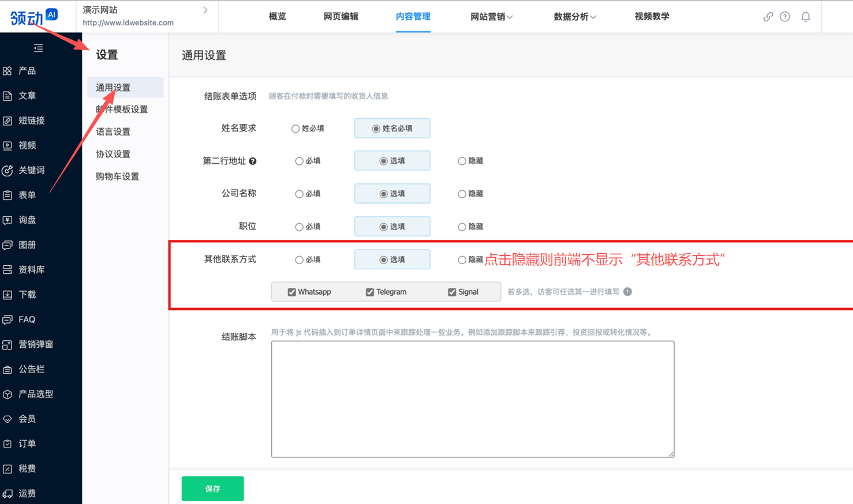Click the 保存 button
Screen dimensions: 853x504
212,488
